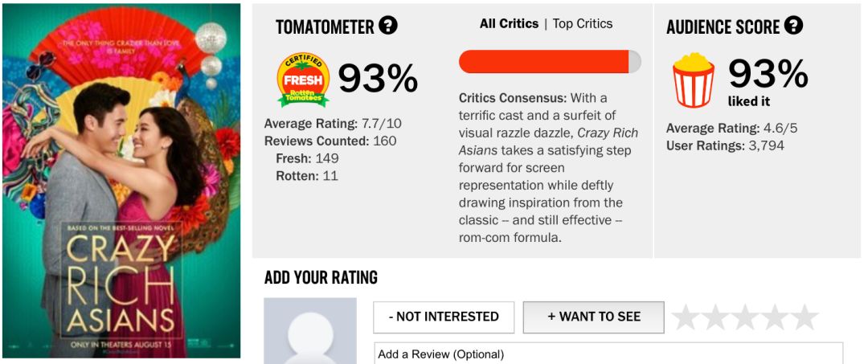This screenshot has width=868, height=364.
Task: Open the Crazy Rich Asians poster image
Action: point(121,181)
